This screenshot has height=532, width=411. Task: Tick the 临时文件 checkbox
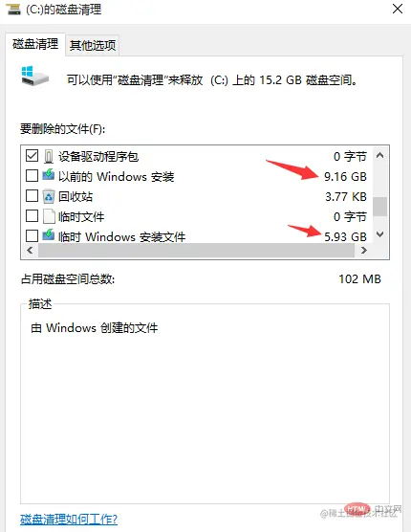click(x=32, y=215)
